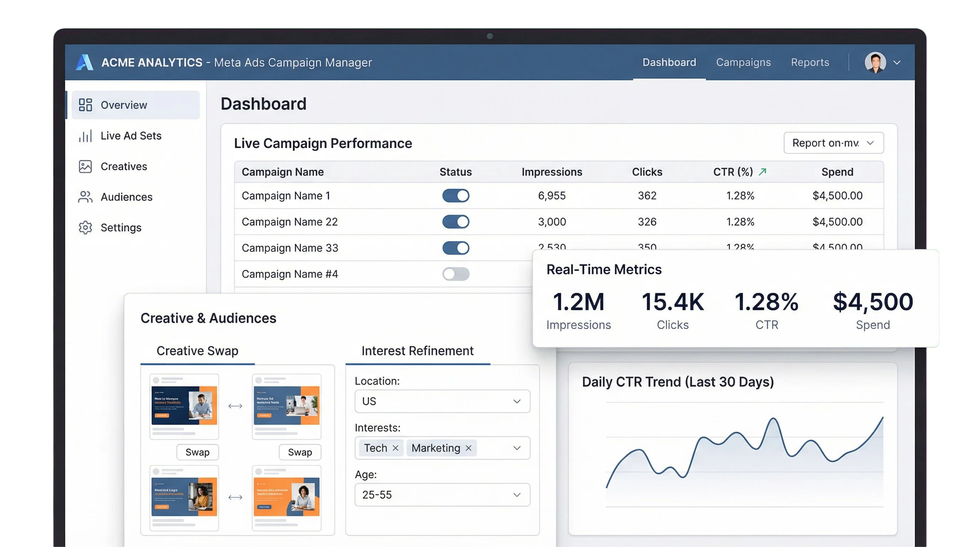Click the Settings gear icon
The width and height of the screenshot is (980, 547).
(85, 228)
